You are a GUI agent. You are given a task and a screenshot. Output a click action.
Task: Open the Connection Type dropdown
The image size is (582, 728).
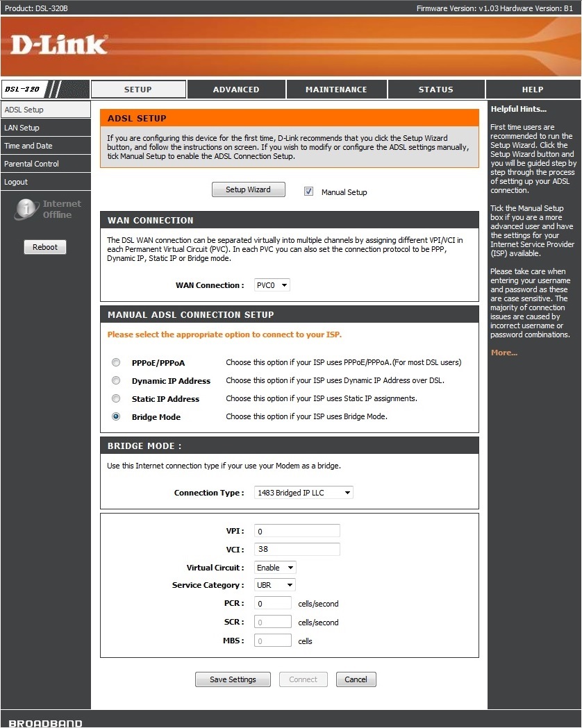tap(303, 492)
